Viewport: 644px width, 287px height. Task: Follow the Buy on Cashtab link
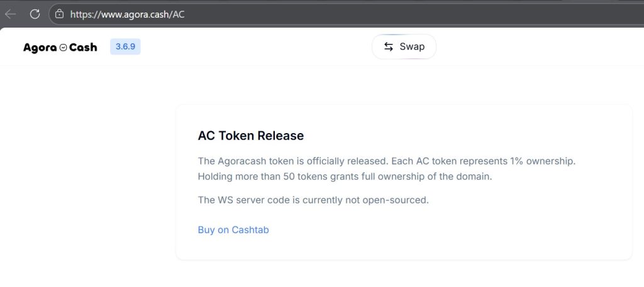point(233,230)
